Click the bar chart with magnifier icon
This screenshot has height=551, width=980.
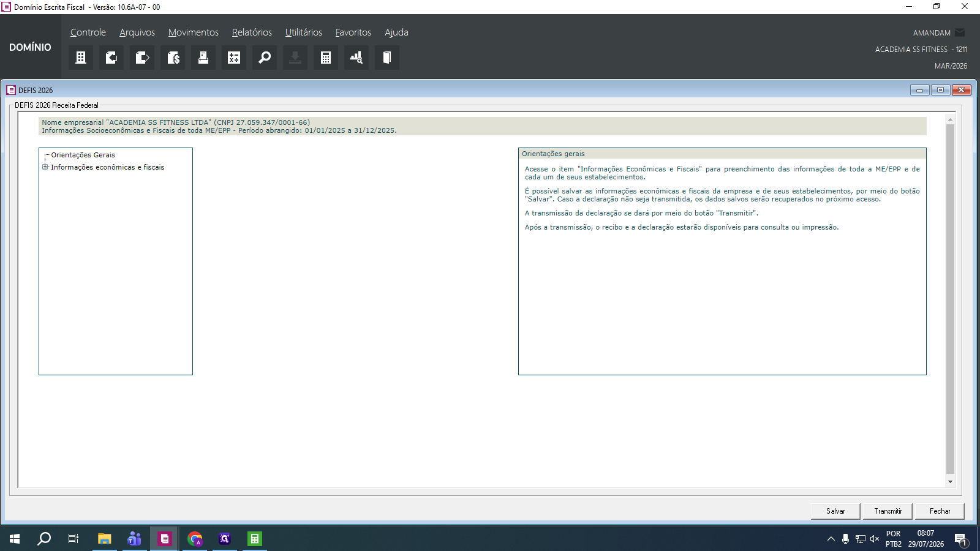tap(356, 58)
